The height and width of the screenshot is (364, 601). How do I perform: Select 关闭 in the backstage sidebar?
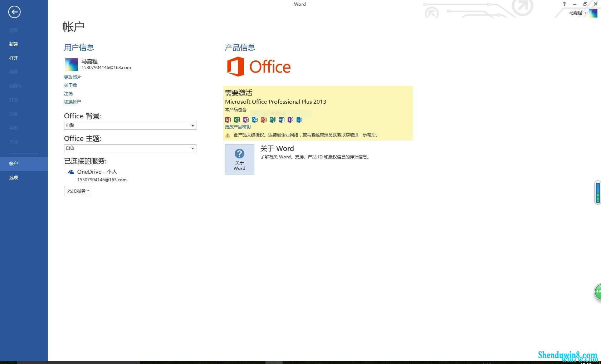click(24, 142)
